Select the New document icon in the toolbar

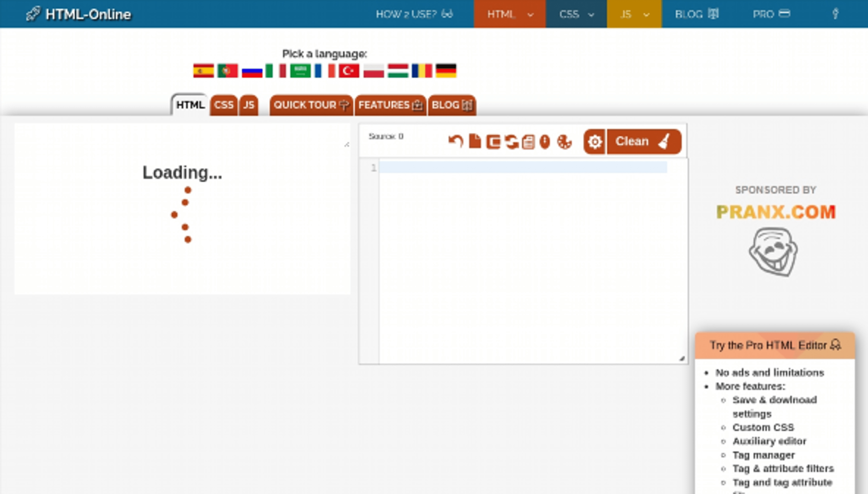click(x=475, y=141)
